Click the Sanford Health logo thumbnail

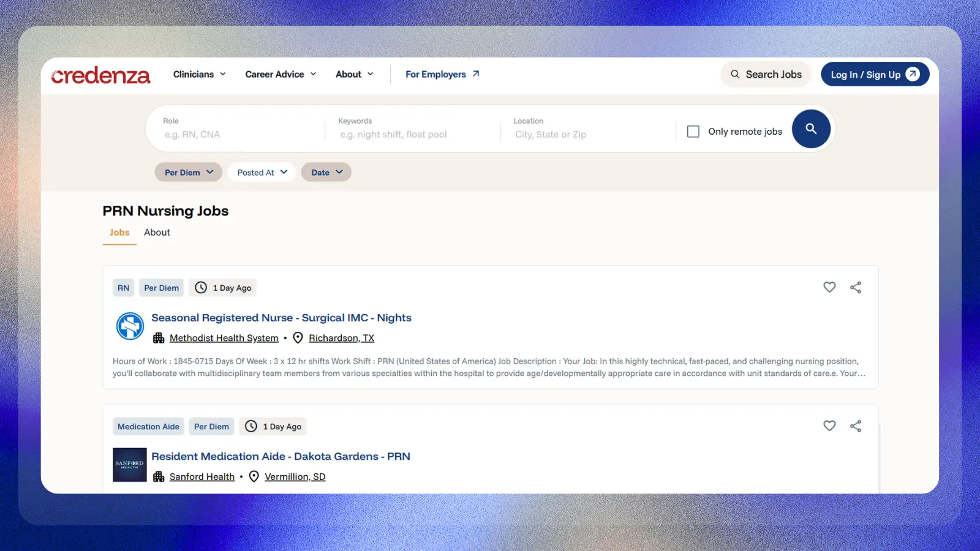pos(130,465)
